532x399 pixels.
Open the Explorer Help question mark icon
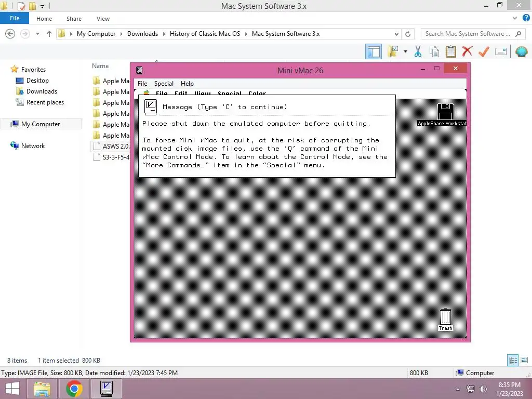526,18
